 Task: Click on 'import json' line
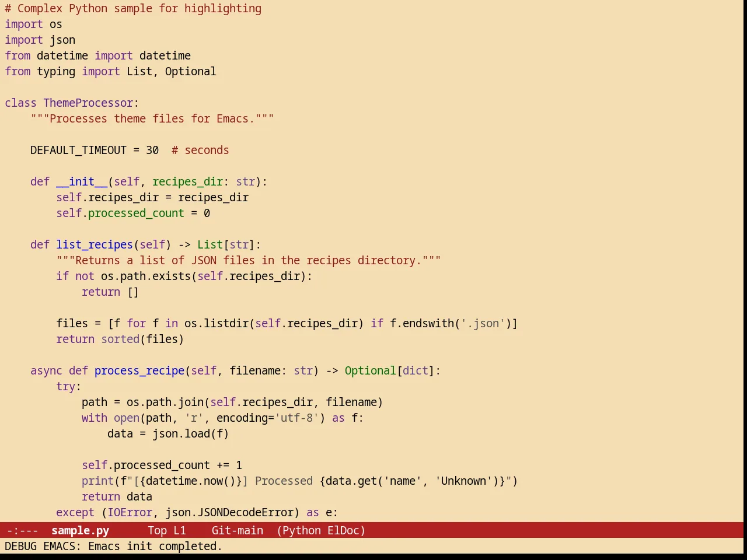pyautogui.click(x=40, y=40)
